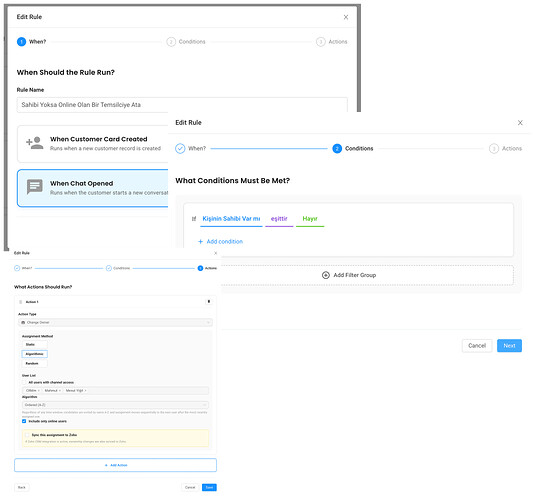The width and height of the screenshot is (535, 499).
Task: Click the Rule Name input field
Action: [182, 105]
